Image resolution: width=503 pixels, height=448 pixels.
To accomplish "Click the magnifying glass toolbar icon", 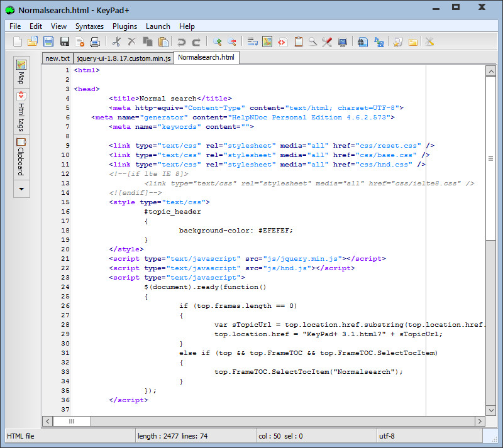I will point(312,41).
